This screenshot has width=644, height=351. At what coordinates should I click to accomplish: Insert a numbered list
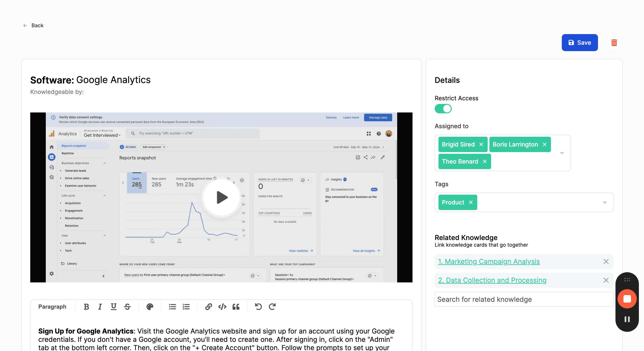click(186, 307)
